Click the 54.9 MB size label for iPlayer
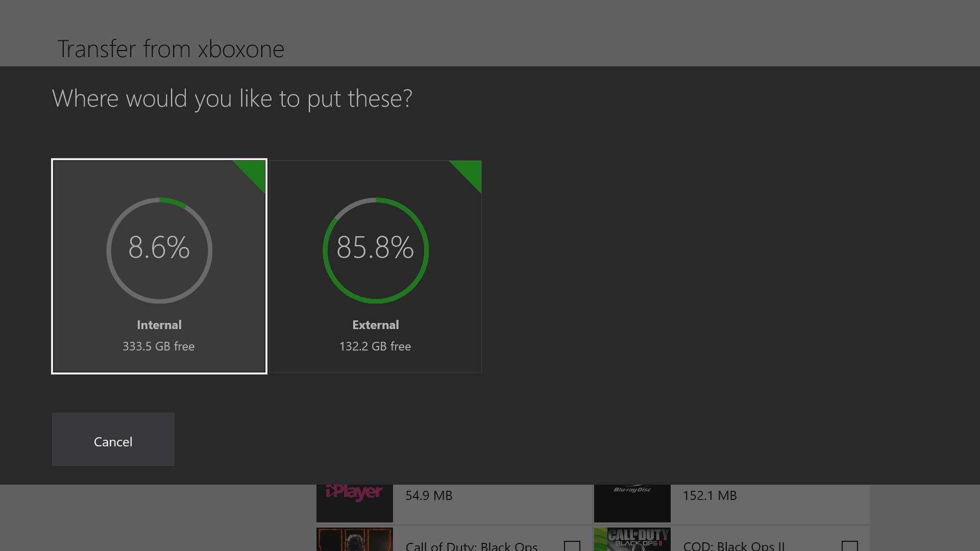980x551 pixels. (428, 495)
